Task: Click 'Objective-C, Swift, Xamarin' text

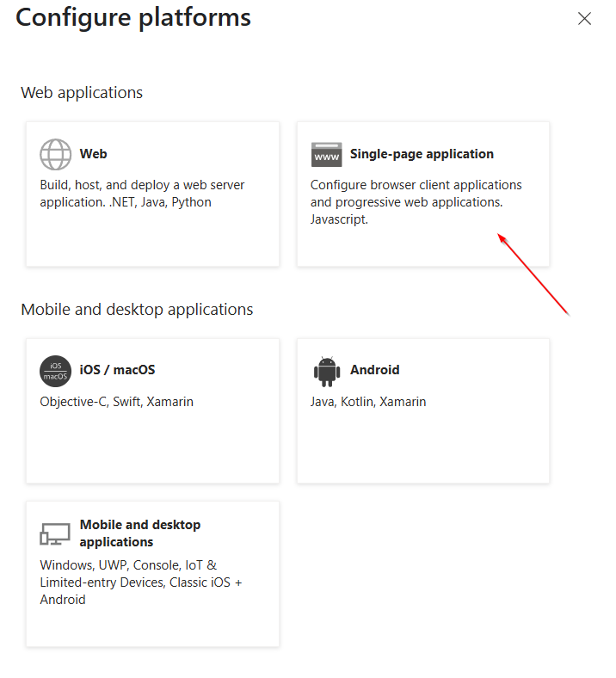Action: [117, 402]
